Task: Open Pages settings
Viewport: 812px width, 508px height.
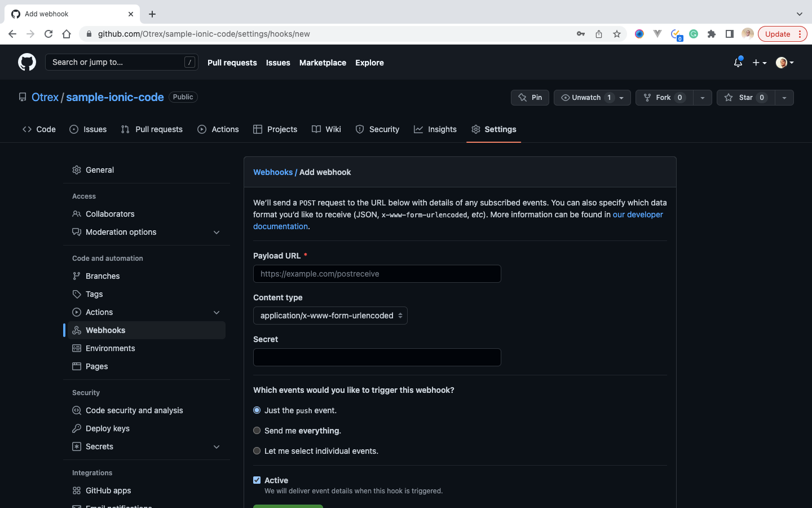Action: (147, 366)
